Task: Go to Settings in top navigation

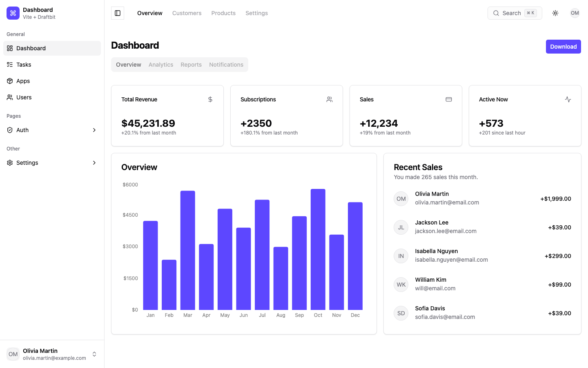Action: [x=257, y=13]
